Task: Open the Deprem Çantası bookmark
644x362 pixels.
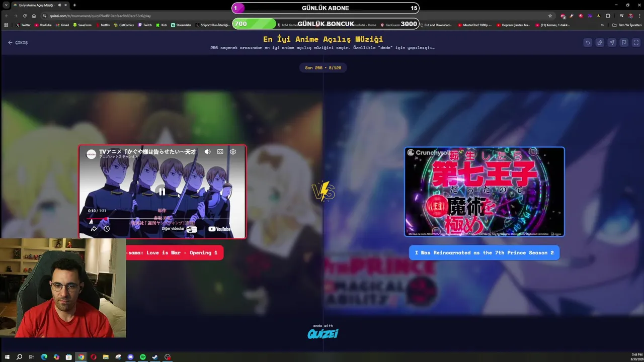Action: coord(513,25)
